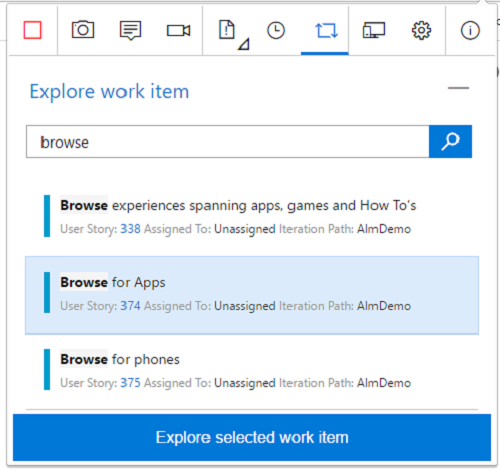The height and width of the screenshot is (470, 500).
Task: Select the Browse for Apps work item
Action: [252, 295]
